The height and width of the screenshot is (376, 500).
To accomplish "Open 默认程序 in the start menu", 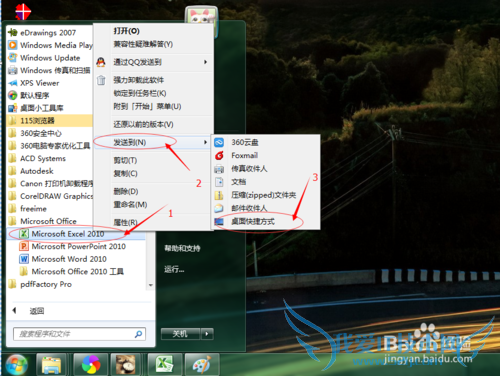I will [29, 96].
